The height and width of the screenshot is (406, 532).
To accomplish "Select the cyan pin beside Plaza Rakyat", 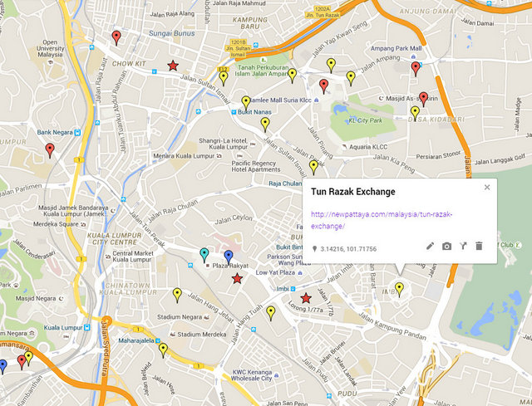I will click(204, 255).
